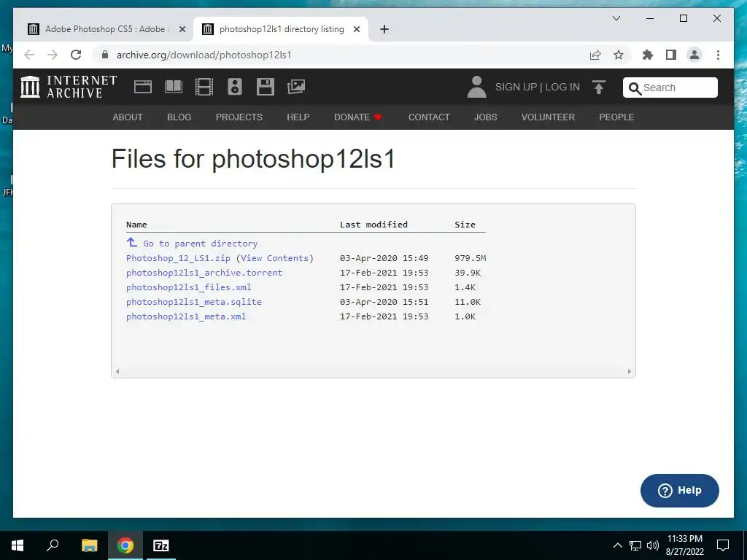Expand the system tray hidden icons chevron
Image resolution: width=747 pixels, height=560 pixels.
pos(617,545)
